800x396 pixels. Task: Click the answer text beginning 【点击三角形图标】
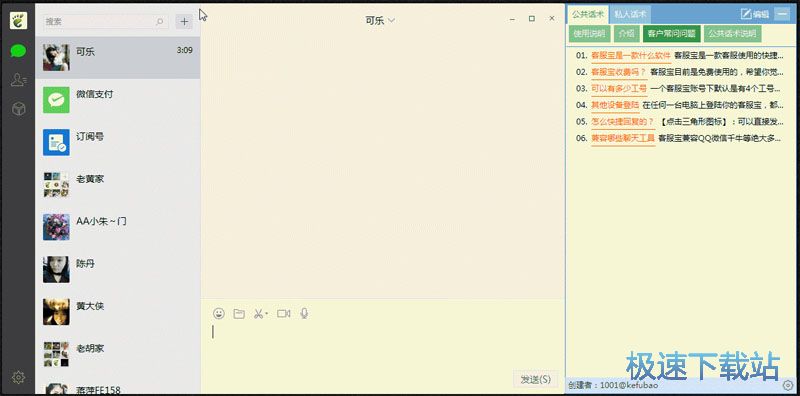tap(720, 121)
